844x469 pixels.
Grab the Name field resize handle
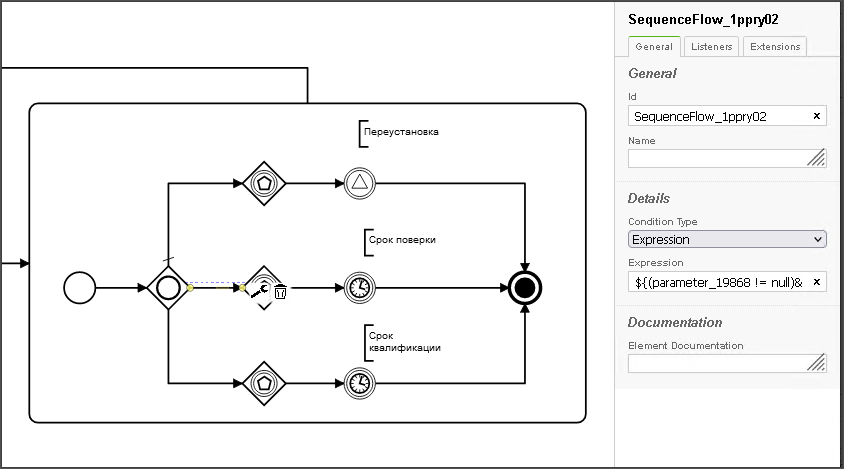pyautogui.click(x=817, y=158)
